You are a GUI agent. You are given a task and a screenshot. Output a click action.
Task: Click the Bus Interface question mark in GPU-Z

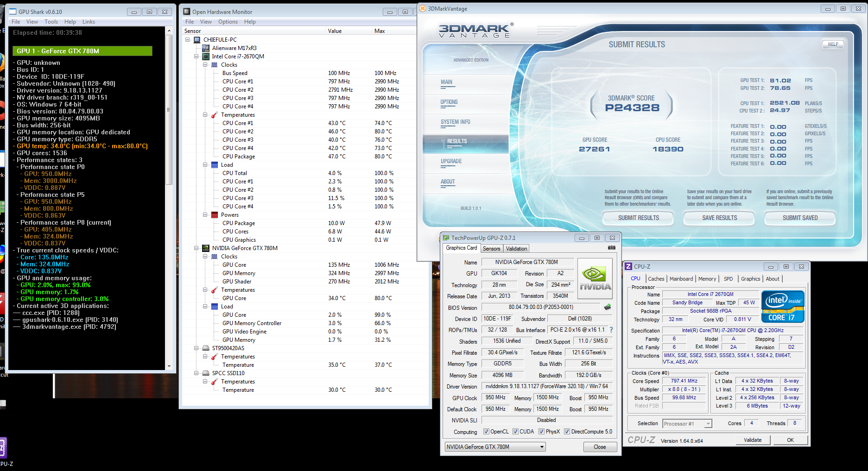611,330
